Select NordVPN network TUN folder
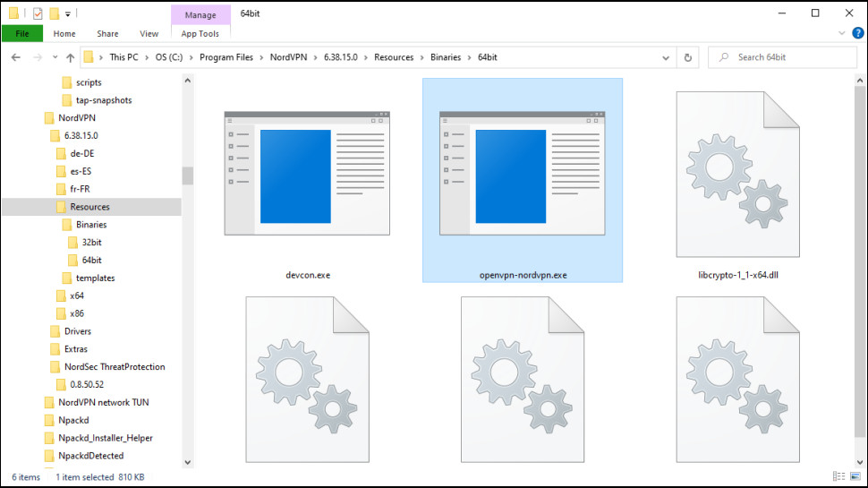The image size is (868, 488). [104, 402]
